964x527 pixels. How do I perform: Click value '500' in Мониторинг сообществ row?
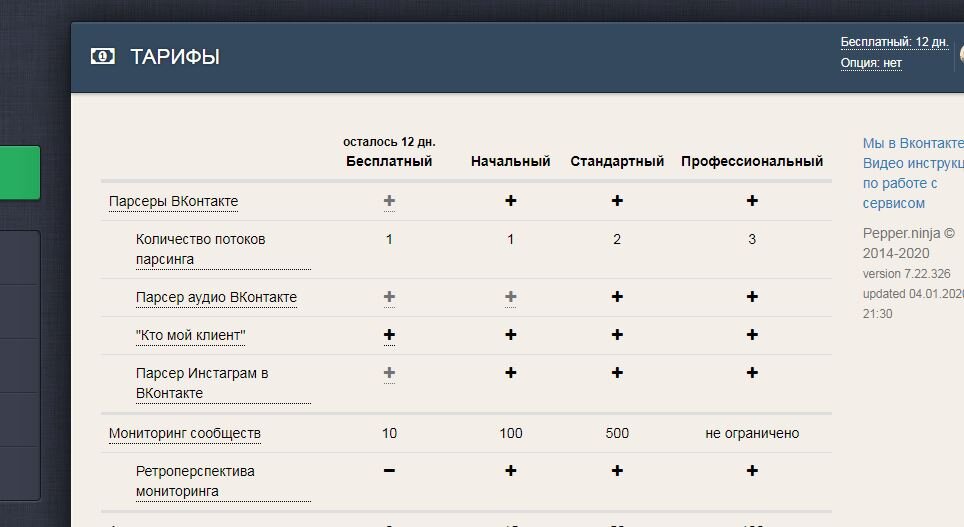point(617,434)
